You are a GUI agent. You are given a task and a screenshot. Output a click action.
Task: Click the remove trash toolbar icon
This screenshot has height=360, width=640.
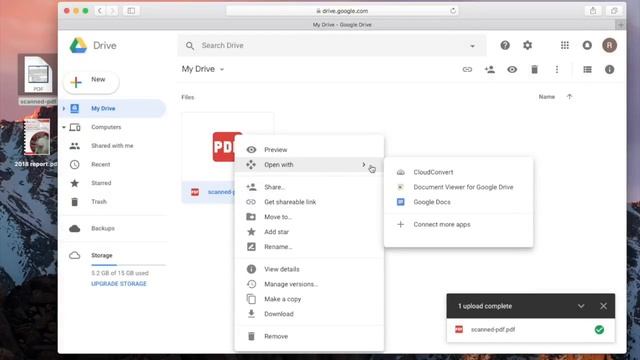[534, 70]
